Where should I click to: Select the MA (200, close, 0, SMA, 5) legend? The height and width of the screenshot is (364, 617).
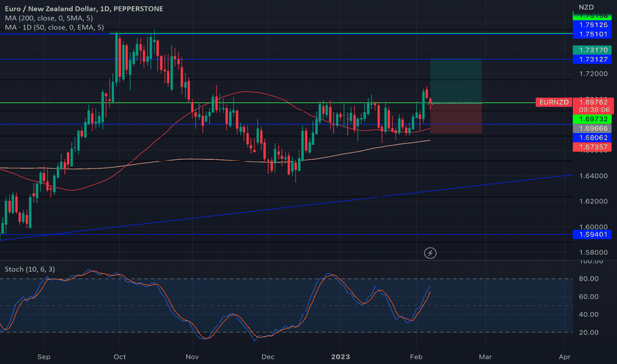(x=49, y=18)
